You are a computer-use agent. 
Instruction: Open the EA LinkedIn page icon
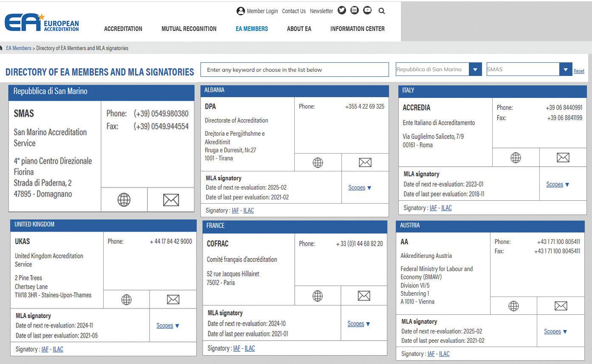(x=355, y=11)
